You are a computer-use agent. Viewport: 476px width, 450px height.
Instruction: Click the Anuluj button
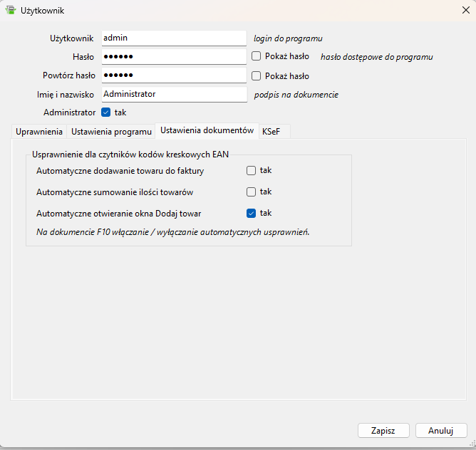click(440, 431)
